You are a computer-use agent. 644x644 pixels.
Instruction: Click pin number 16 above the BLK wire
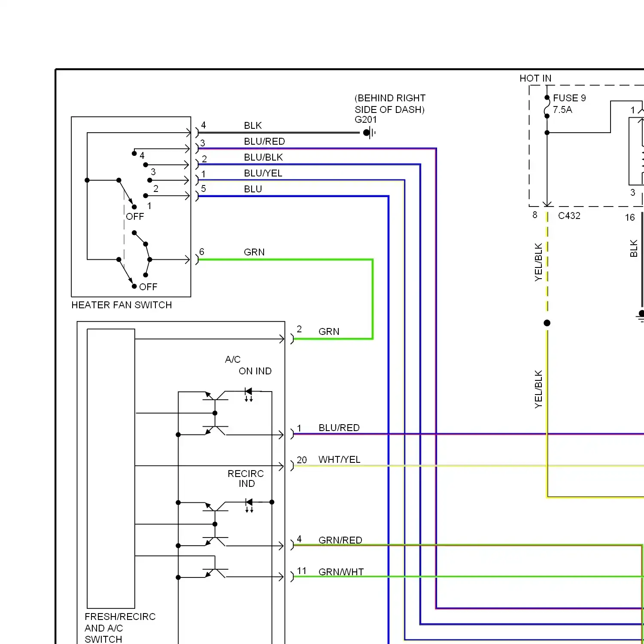[x=630, y=217]
